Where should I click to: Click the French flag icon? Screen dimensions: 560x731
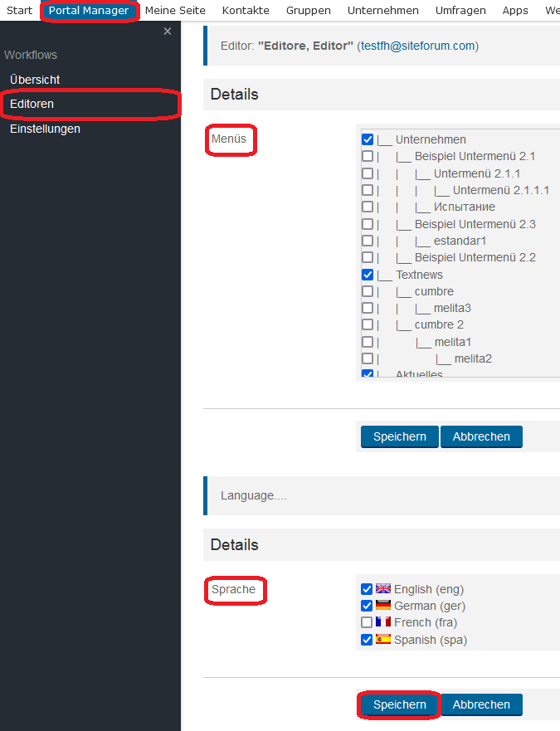pyautogui.click(x=382, y=622)
